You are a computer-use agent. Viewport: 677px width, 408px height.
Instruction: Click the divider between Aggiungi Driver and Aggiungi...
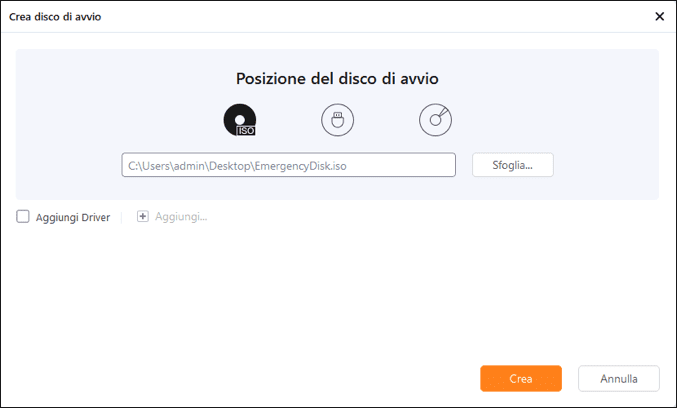[x=122, y=216]
